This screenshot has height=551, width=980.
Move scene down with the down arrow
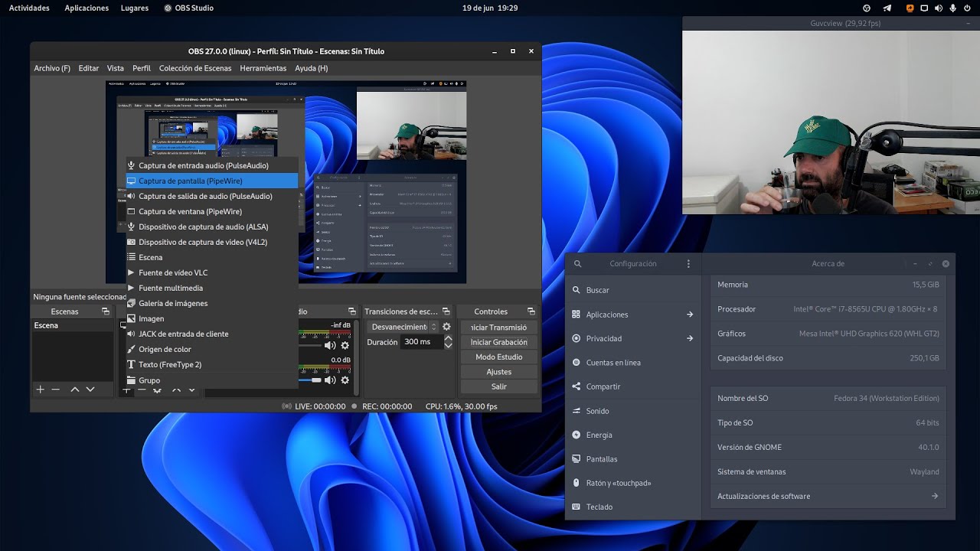90,390
